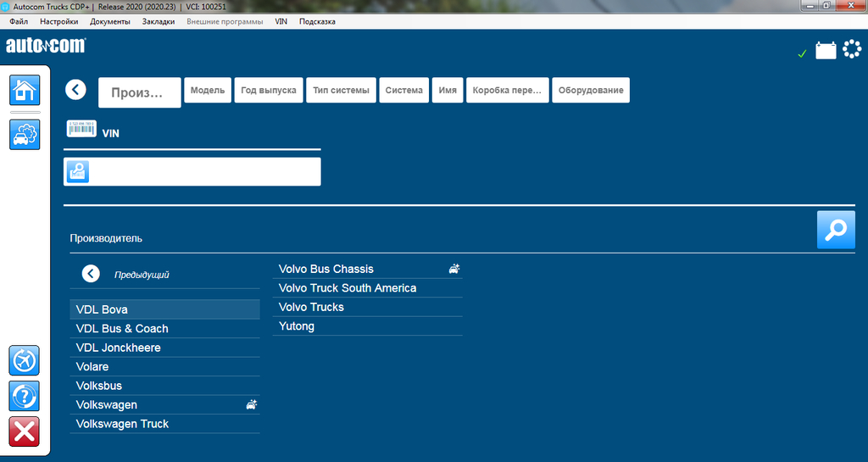
Task: Select the Оборудование tab
Action: 591,90
